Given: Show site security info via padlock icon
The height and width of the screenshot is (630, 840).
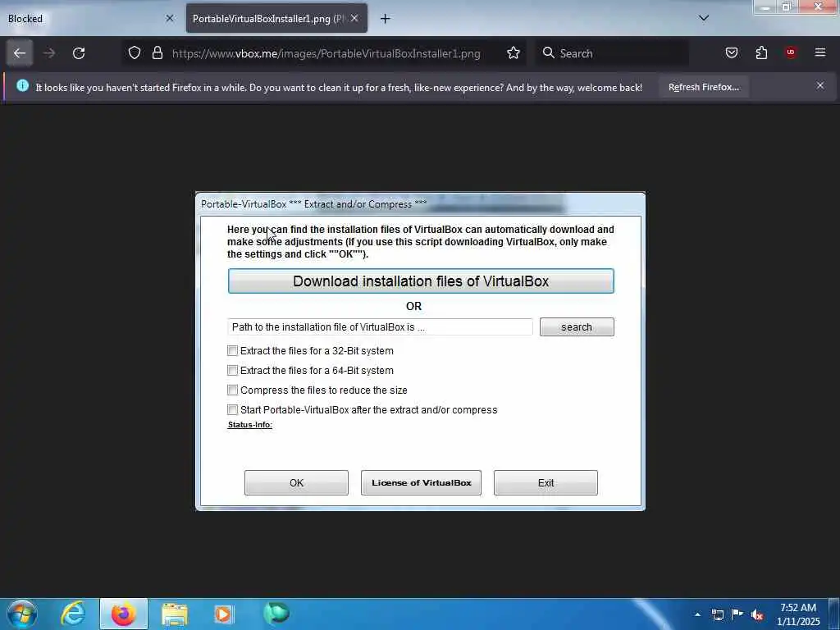Looking at the screenshot, I should point(157,53).
